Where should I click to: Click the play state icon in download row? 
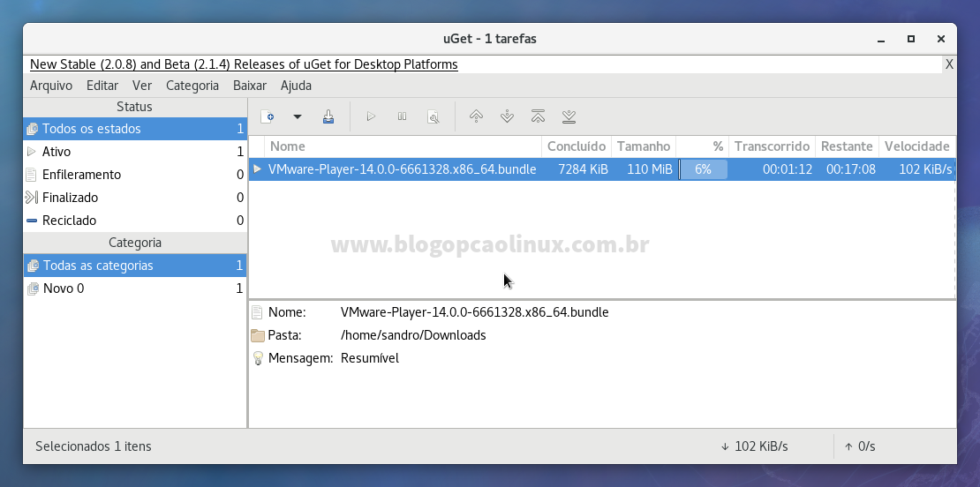257,169
